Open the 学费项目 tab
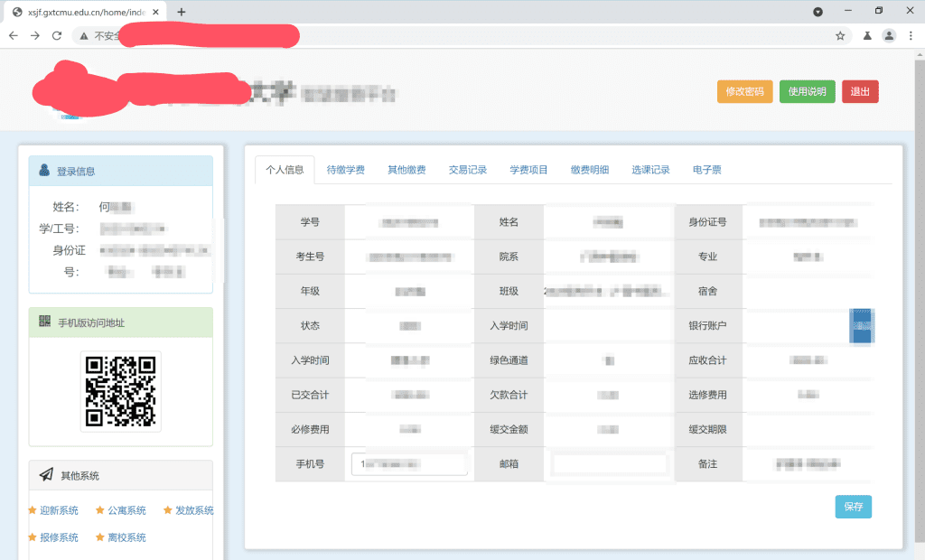This screenshot has height=560, width=925. pos(528,170)
